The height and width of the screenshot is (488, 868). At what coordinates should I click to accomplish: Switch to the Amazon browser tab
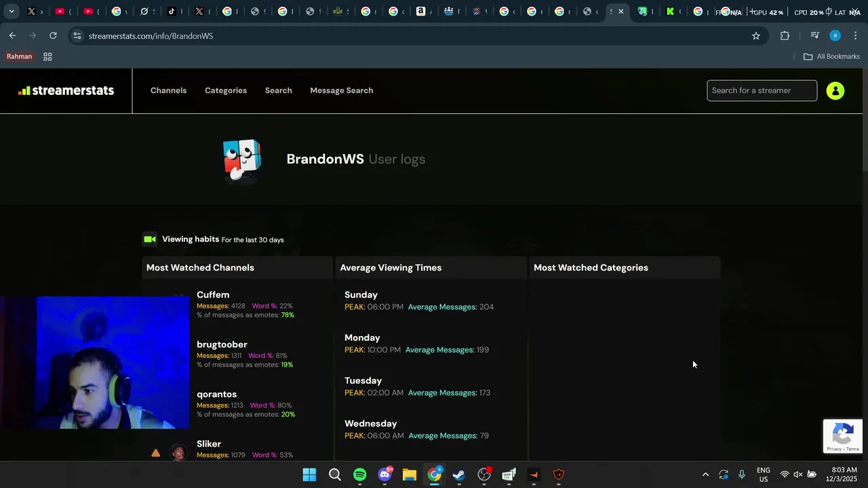[420, 12]
